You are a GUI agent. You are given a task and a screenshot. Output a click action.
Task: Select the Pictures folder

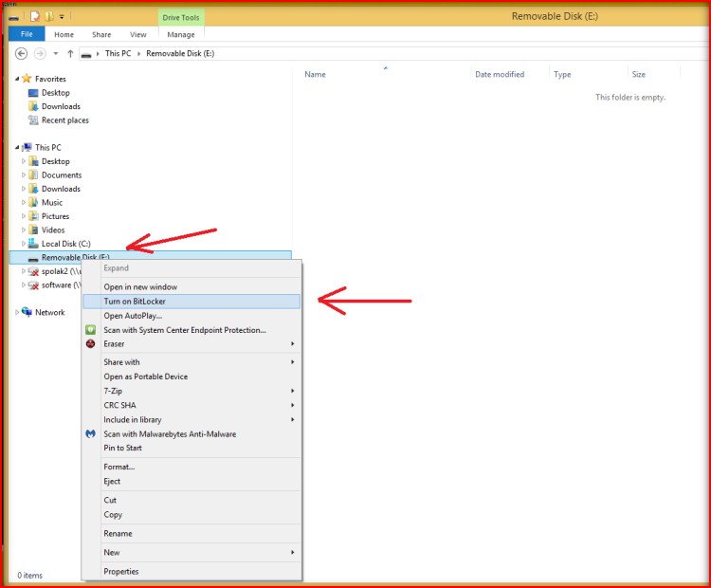55,216
